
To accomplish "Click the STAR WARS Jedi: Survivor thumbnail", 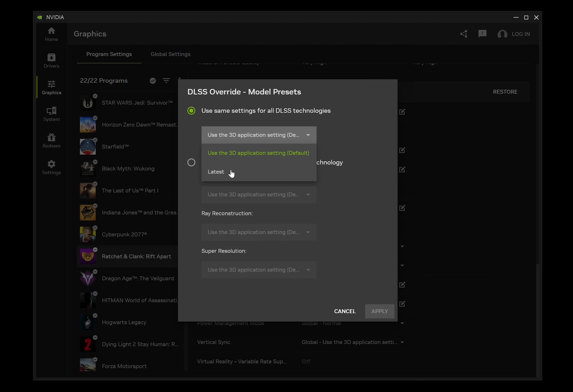I will [88, 103].
